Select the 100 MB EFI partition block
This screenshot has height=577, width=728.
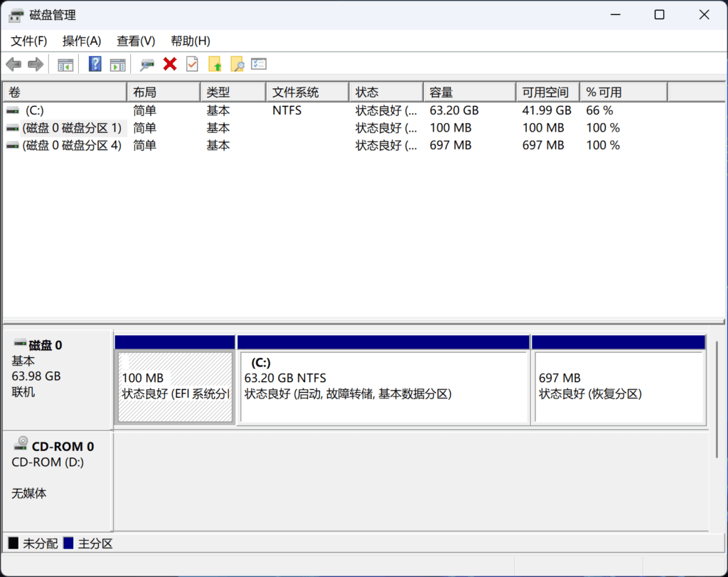(x=175, y=388)
